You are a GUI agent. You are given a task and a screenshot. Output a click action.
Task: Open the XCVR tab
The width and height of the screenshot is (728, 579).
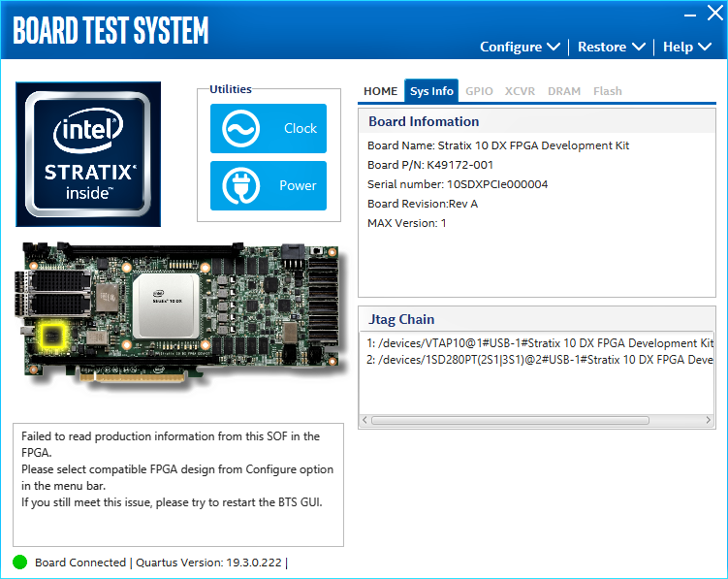[520, 91]
